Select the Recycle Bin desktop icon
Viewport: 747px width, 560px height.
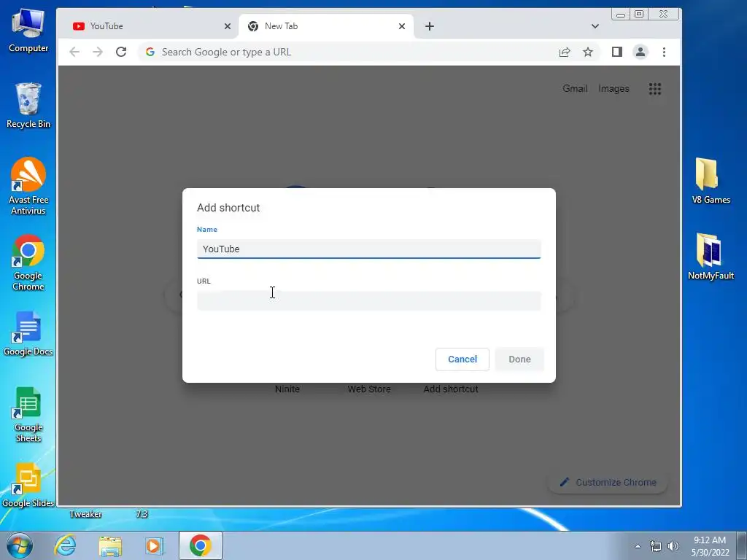pos(28,105)
